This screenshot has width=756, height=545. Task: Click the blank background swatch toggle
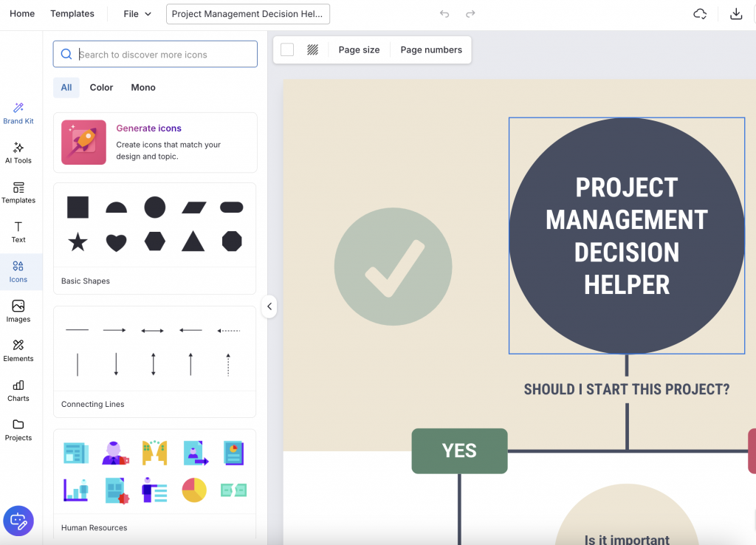[287, 49]
